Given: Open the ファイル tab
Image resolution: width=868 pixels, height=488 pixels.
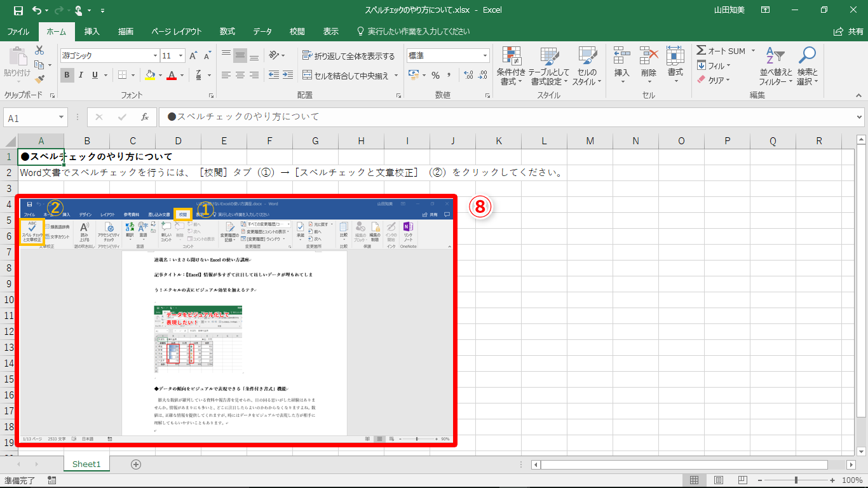Looking at the screenshot, I should point(18,31).
